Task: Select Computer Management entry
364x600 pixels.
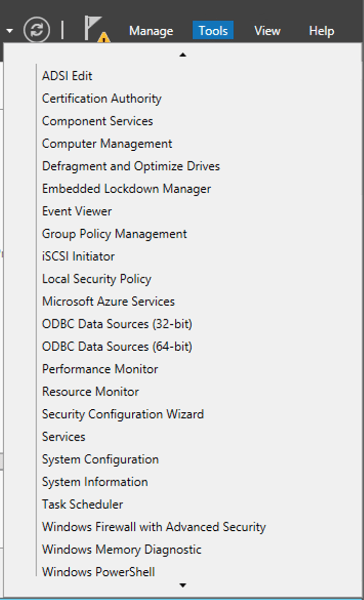Action: [107, 144]
